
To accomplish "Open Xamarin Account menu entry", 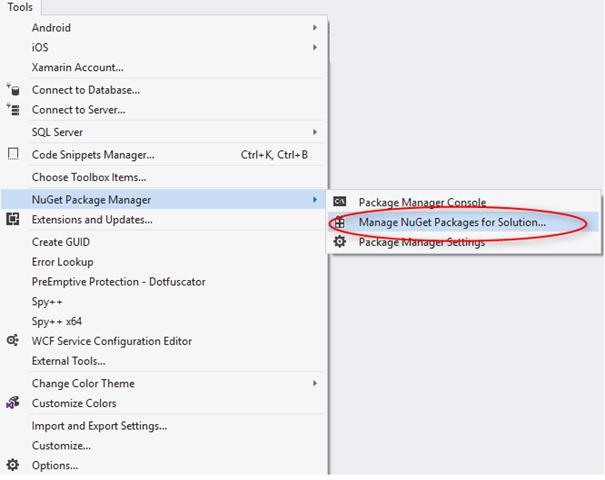I will click(164, 67).
